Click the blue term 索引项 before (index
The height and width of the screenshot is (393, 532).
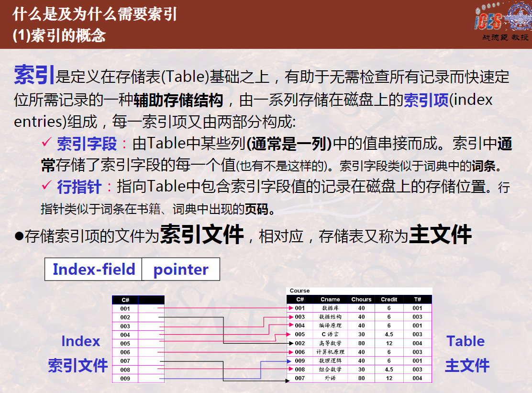[426, 100]
